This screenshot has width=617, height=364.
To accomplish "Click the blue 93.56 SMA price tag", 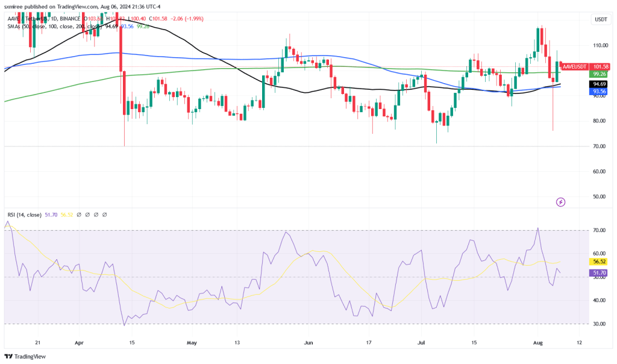I will (x=599, y=92).
